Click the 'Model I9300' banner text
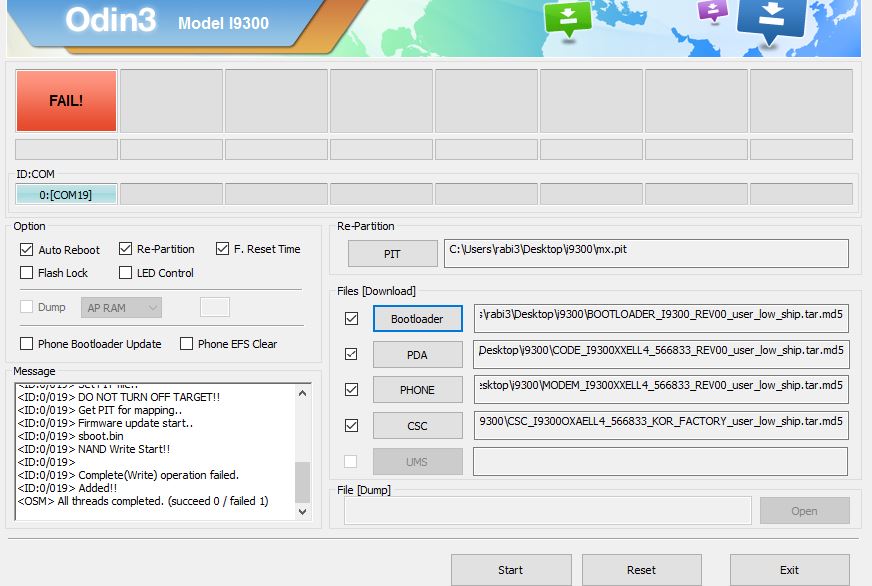This screenshot has width=872, height=586. [x=224, y=23]
